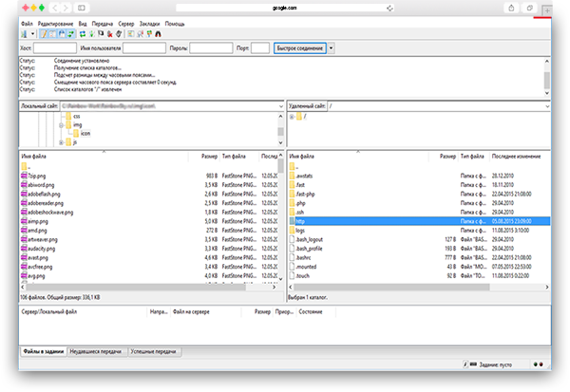Open quick connect history dropdown arrow
This screenshot has height=392, width=570.
331,47
